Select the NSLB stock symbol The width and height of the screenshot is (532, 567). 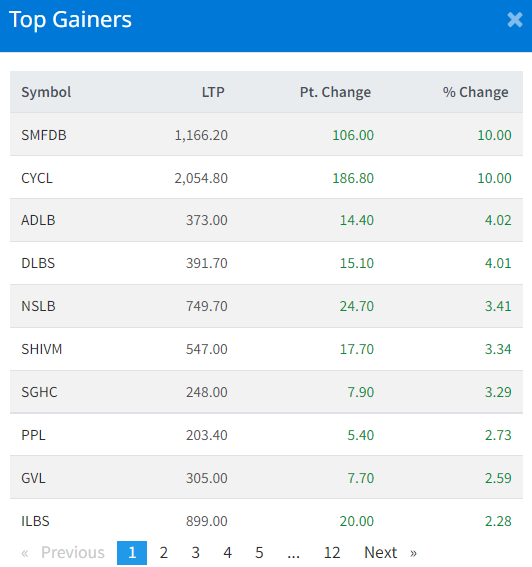tap(38, 306)
